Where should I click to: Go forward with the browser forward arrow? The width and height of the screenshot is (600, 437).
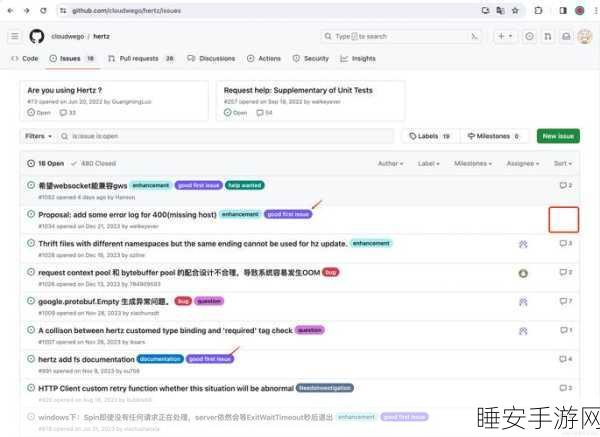[27, 11]
